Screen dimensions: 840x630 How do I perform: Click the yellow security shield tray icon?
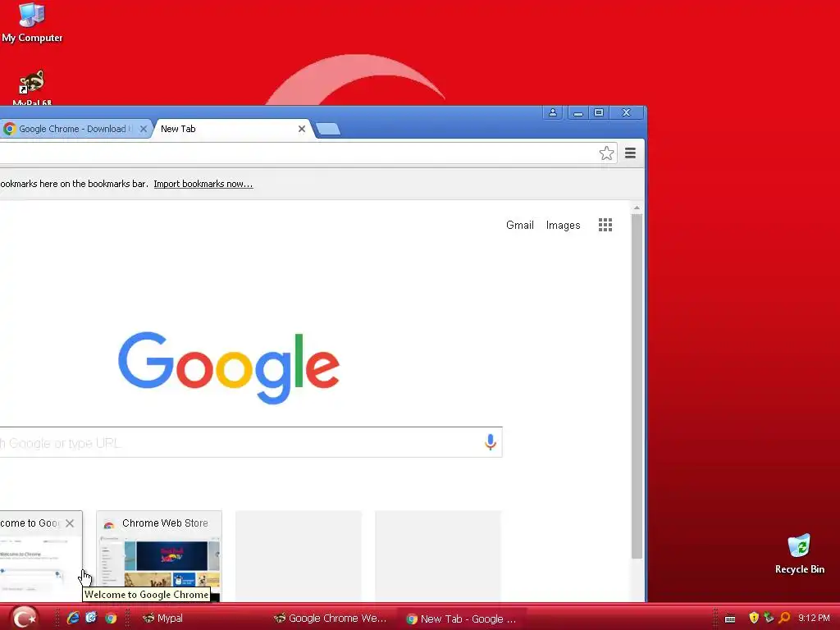pos(754,619)
